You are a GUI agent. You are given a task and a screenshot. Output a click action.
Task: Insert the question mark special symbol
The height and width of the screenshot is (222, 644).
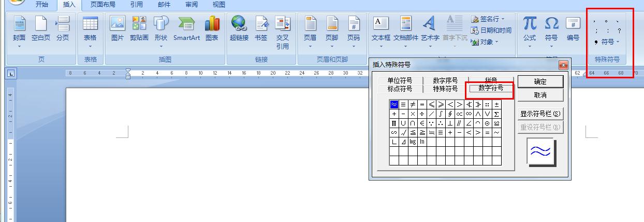coord(619,31)
